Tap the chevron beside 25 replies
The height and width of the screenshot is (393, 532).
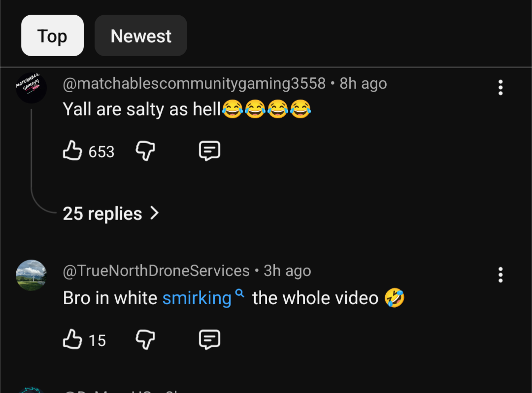pos(155,213)
